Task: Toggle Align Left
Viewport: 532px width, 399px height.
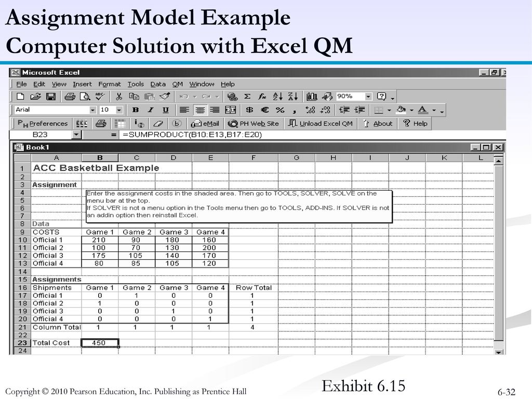Action: click(x=184, y=110)
